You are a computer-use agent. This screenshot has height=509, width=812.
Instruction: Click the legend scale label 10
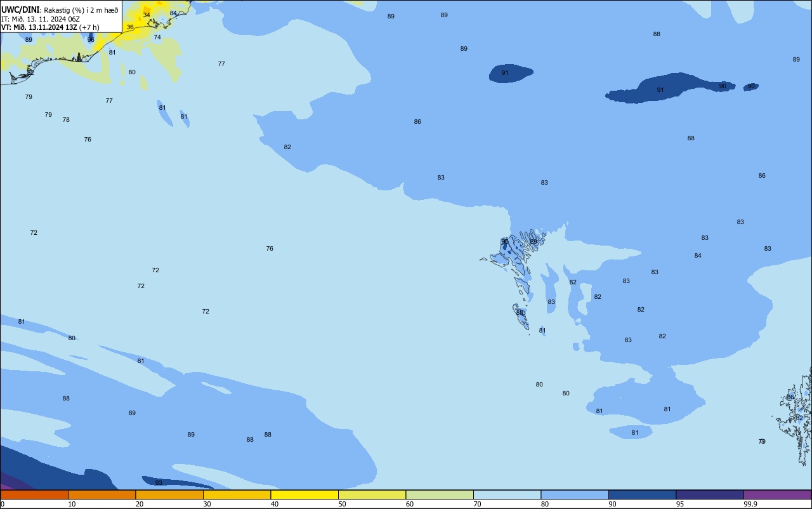[x=72, y=504]
